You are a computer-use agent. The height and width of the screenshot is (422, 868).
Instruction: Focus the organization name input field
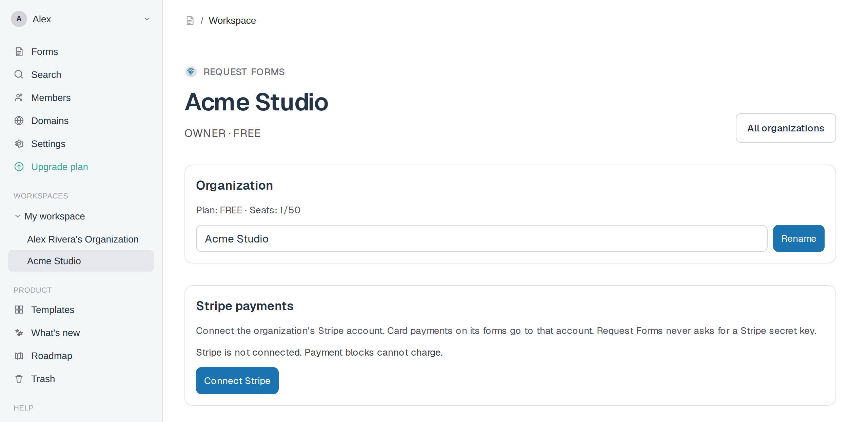pos(481,238)
